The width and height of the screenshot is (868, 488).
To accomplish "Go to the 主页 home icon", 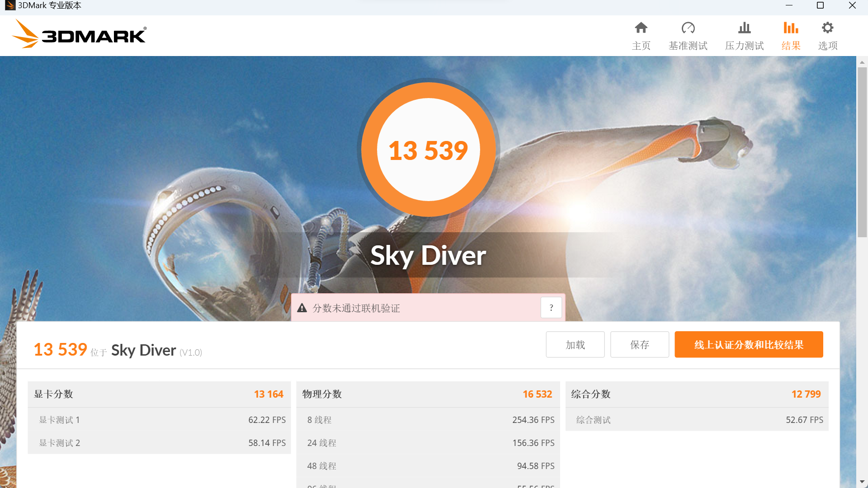I will 641,28.
